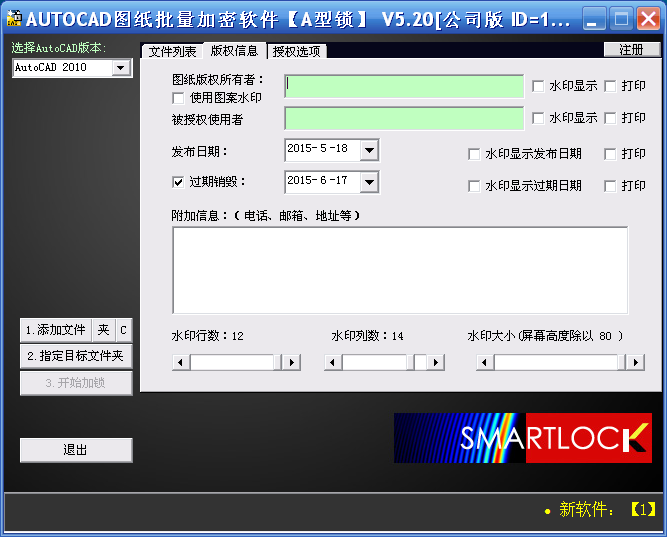Check 打印 for 图纸版权所有者 row
This screenshot has height=537, width=667.
610,86
